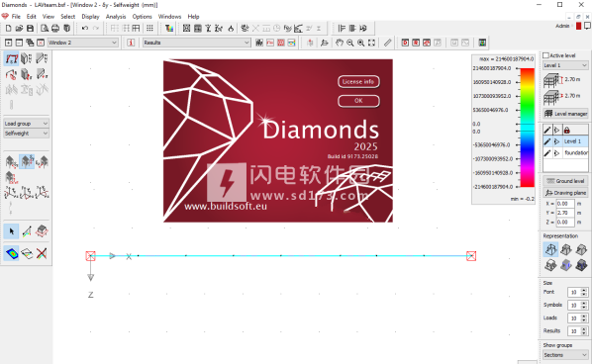Click the ruler measure tool icon
Image resolution: width=592 pixels, height=364 pixels.
(387, 43)
